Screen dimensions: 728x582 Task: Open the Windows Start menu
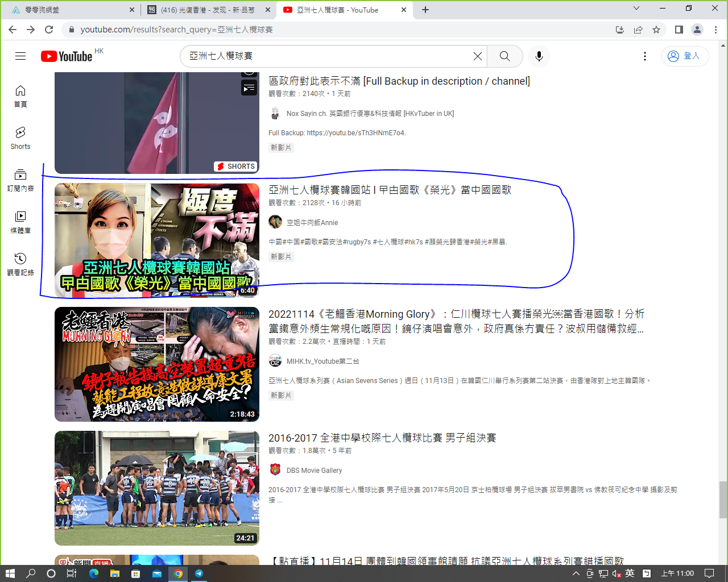tap(10, 573)
